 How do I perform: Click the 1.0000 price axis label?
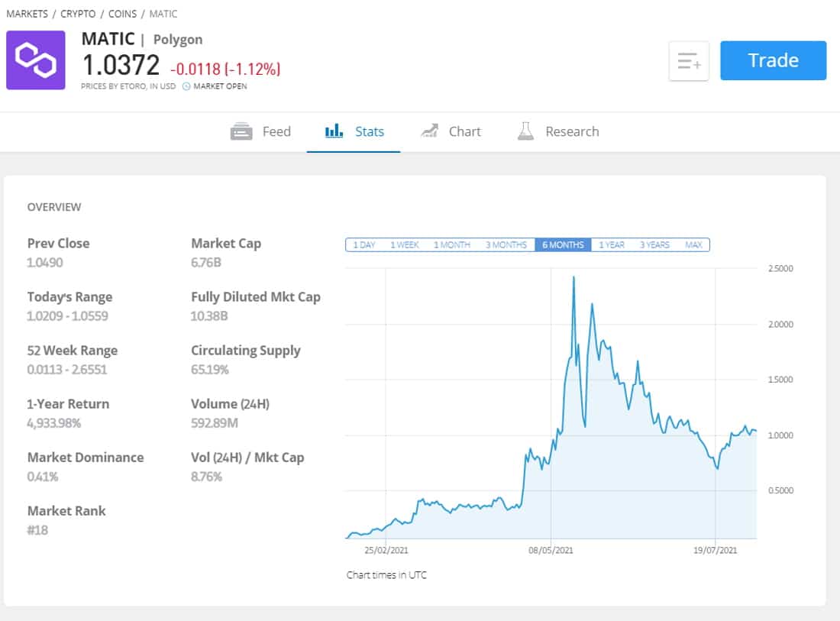point(780,435)
